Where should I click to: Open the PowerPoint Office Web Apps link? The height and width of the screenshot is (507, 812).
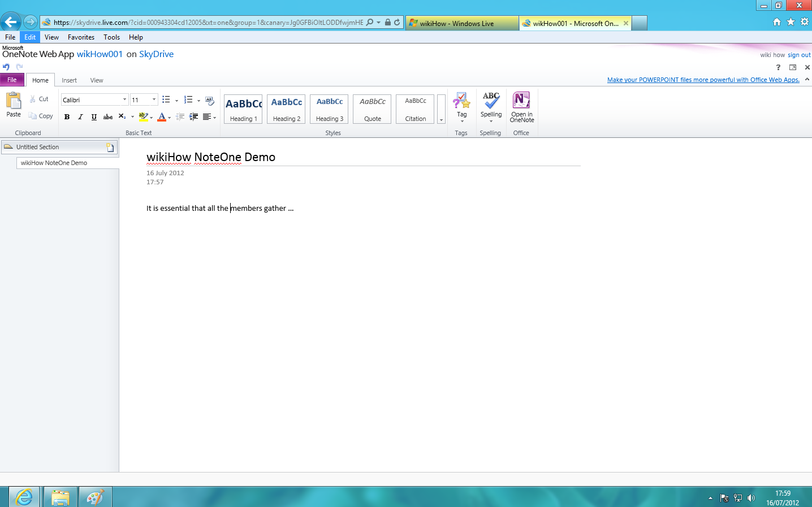pos(703,80)
